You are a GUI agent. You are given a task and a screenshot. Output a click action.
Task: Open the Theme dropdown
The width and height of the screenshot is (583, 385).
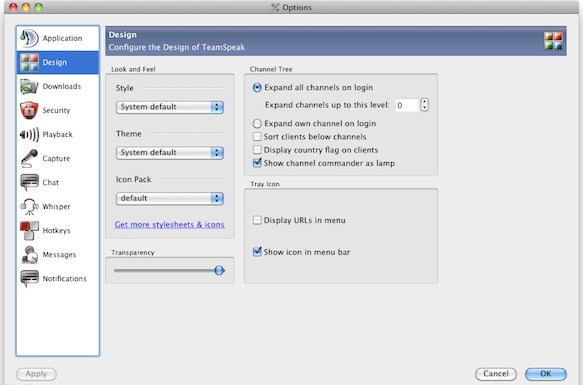[170, 153]
